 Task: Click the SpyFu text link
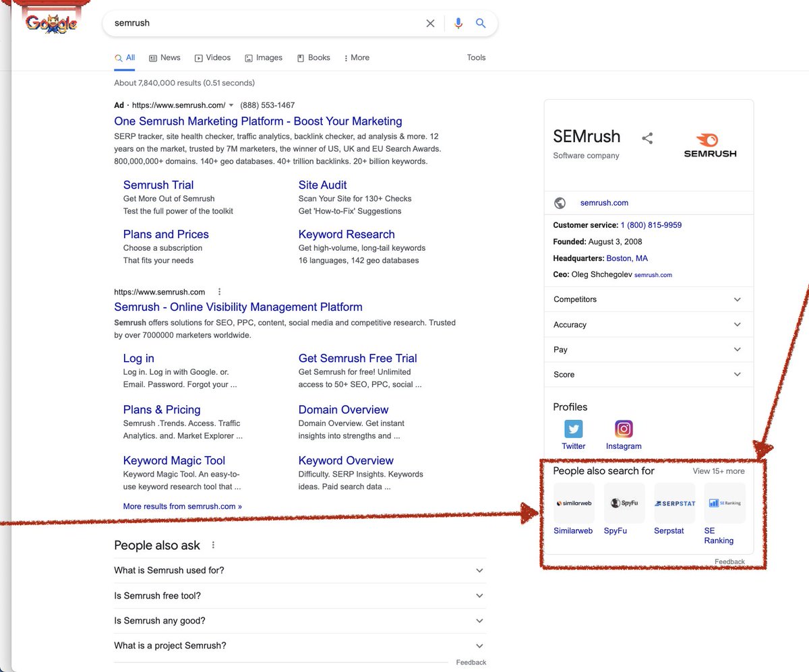(x=616, y=531)
